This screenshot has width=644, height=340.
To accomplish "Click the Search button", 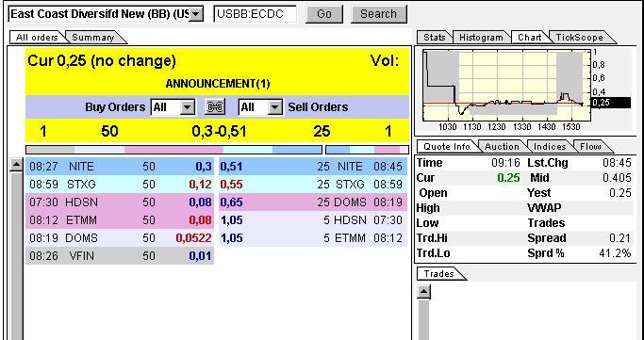I will [x=379, y=14].
